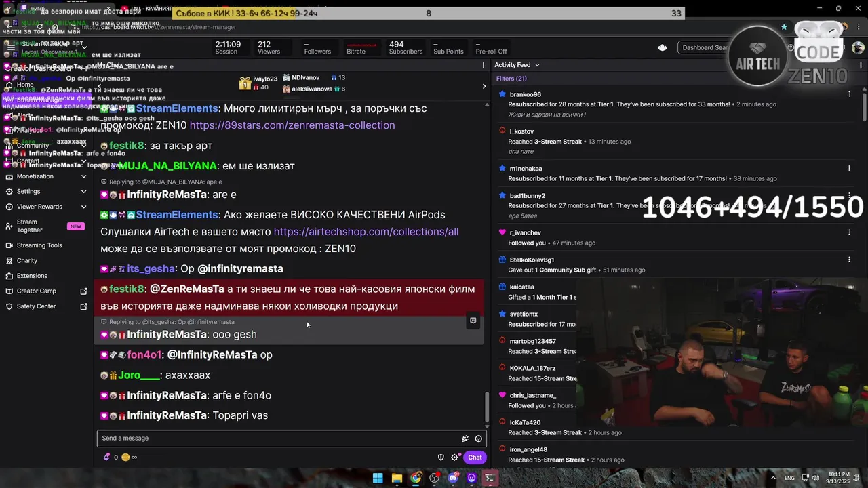Screen dimensions: 868x488
Task: Click iron_angel48 activity entry name
Action: pyautogui.click(x=528, y=449)
